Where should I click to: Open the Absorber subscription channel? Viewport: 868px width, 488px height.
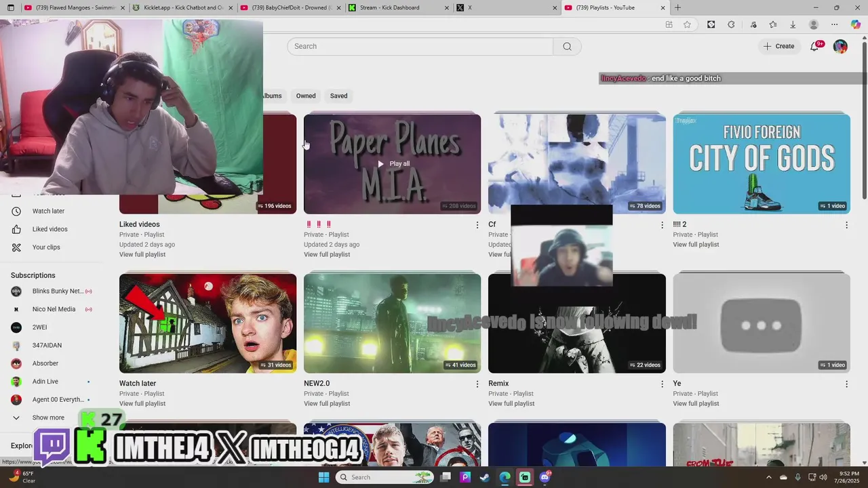pyautogui.click(x=45, y=363)
